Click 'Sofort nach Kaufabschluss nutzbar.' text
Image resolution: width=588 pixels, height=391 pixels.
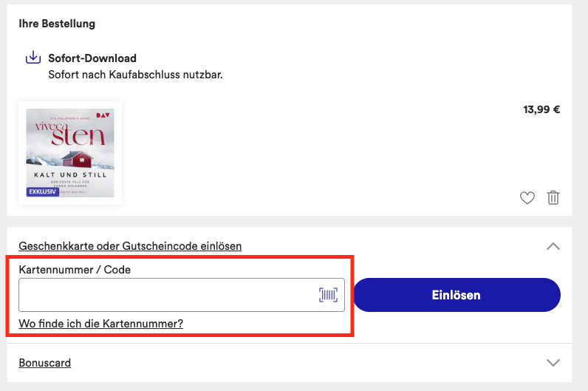[x=135, y=75]
